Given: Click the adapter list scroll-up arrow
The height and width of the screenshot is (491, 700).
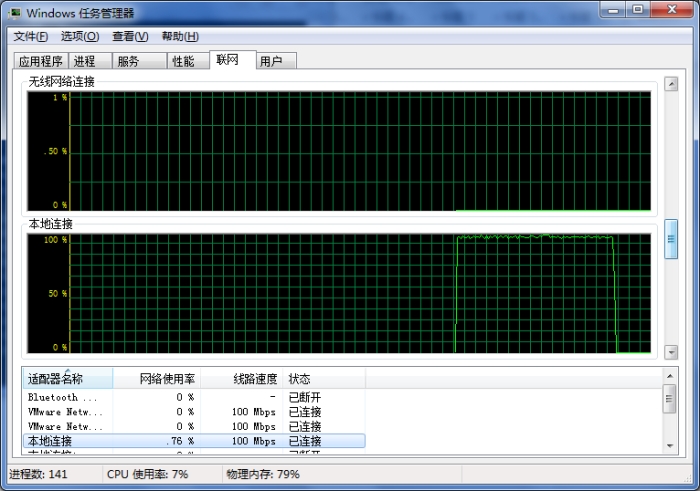Looking at the screenshot, I should pos(670,374).
